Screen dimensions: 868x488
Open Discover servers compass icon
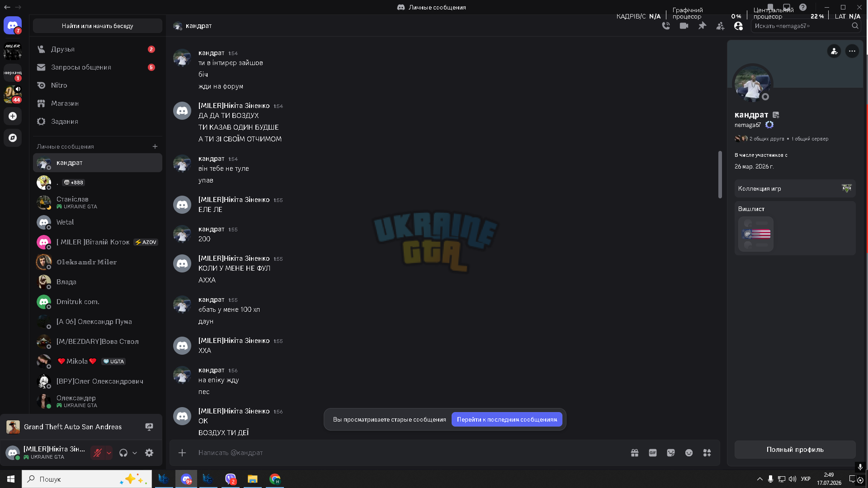point(13,138)
